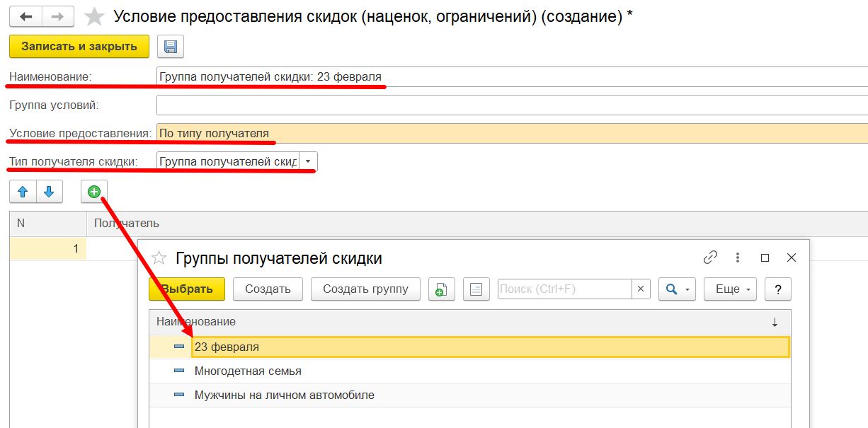Save record using floppy disk icon

(x=170, y=47)
